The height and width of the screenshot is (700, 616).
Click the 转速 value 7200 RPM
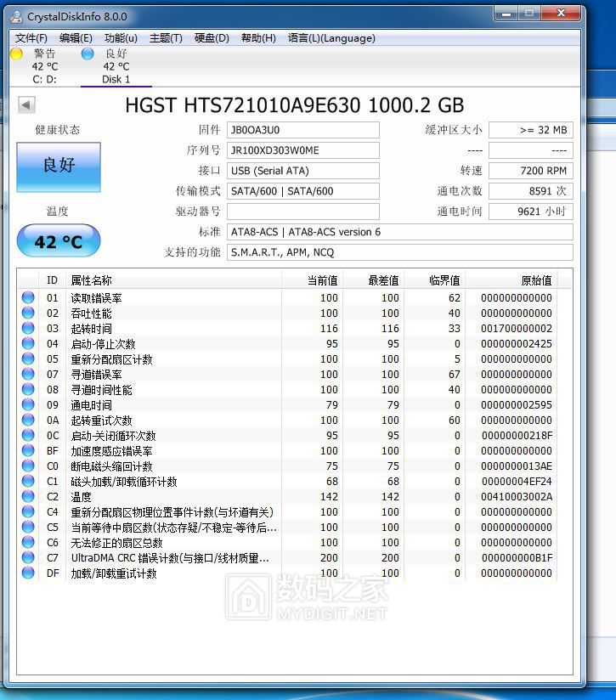coord(531,171)
